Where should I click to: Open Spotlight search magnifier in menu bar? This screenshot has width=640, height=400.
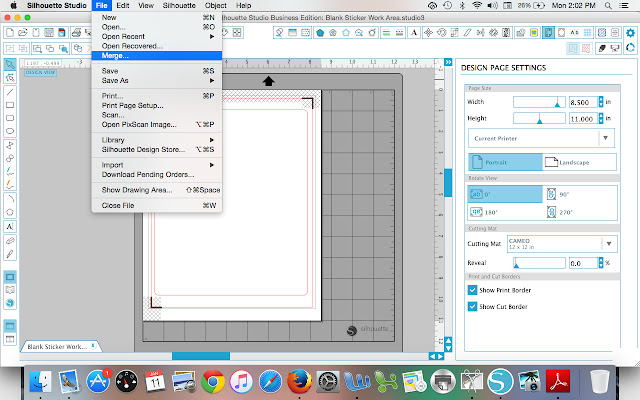pyautogui.click(x=608, y=5)
